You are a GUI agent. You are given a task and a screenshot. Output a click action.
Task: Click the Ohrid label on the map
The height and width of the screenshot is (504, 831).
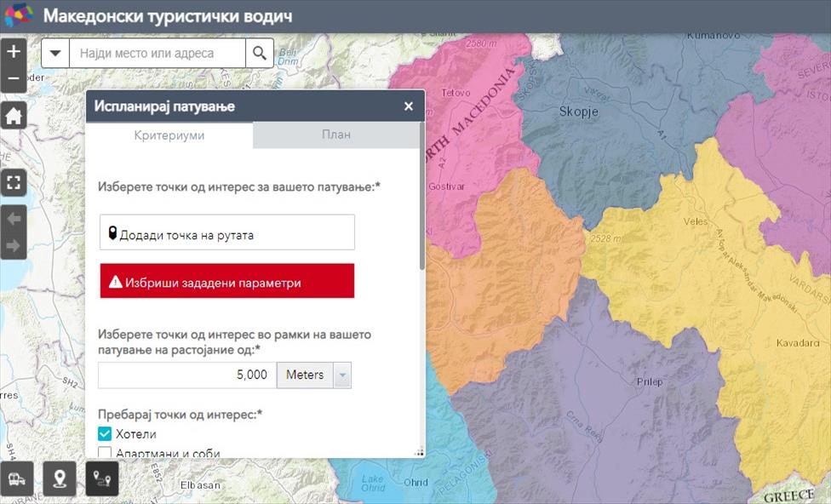pos(415,482)
